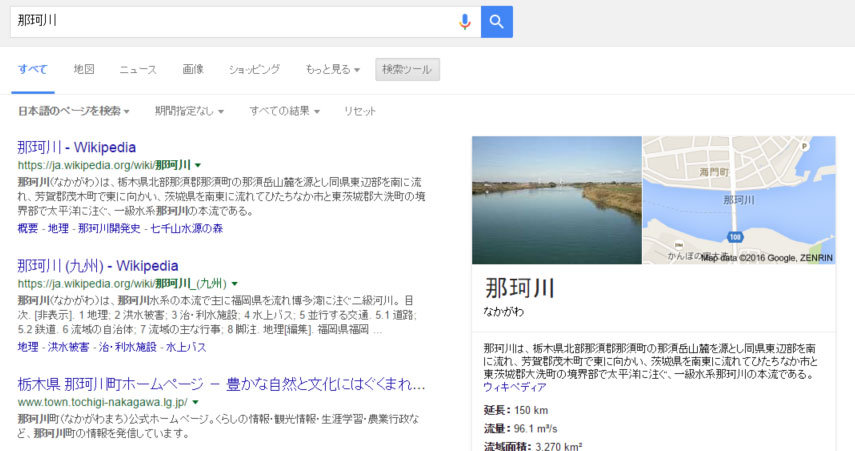
Task: Open the 七千山水源の森 sitelink
Action: (186, 228)
